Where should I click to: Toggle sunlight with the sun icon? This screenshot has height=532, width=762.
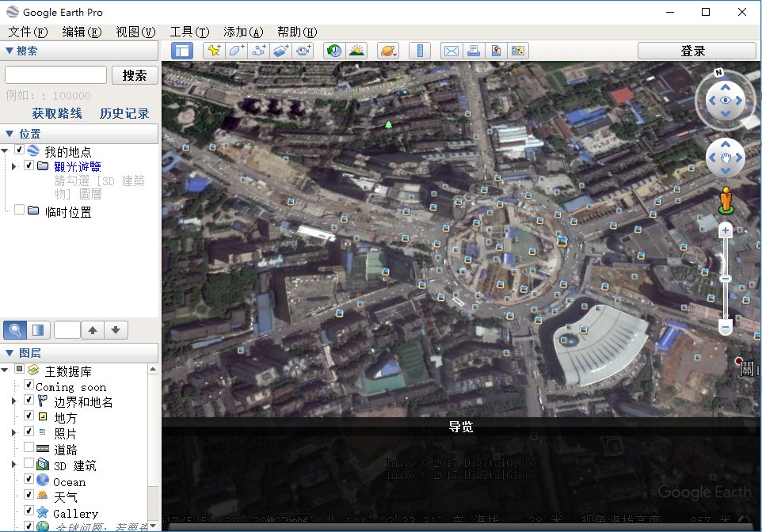[x=356, y=50]
